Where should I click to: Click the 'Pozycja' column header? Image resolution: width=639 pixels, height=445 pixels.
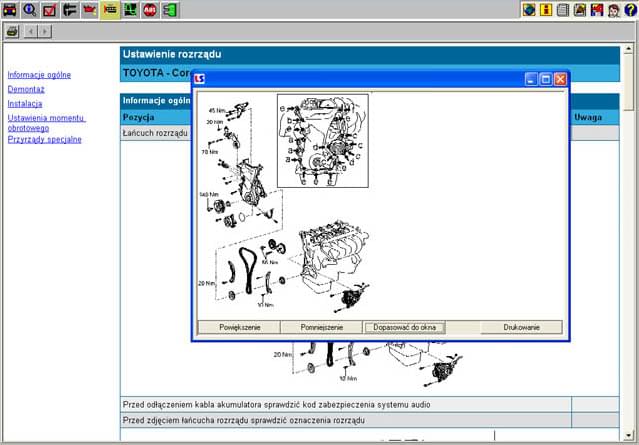(139, 117)
